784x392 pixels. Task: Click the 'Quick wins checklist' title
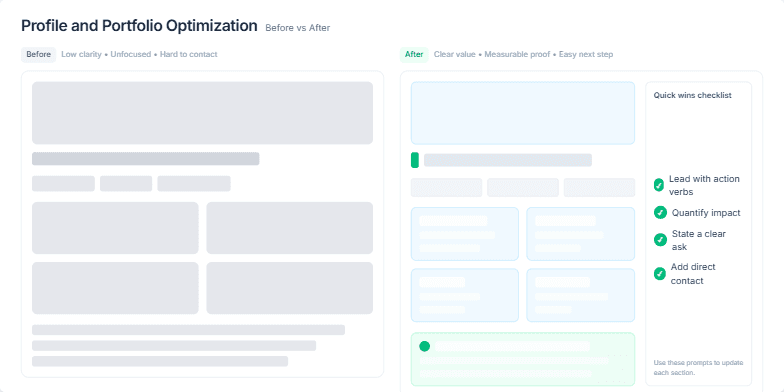point(692,95)
